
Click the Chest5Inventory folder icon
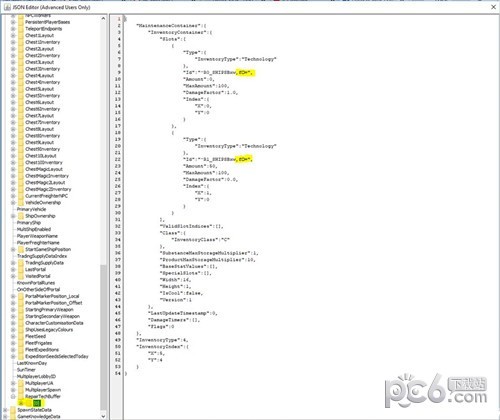tap(21, 96)
